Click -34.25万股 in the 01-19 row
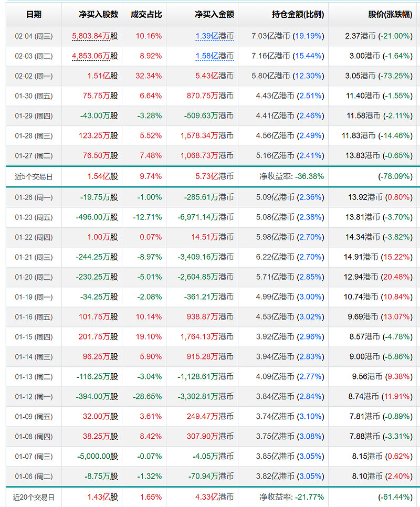 pos(99,297)
